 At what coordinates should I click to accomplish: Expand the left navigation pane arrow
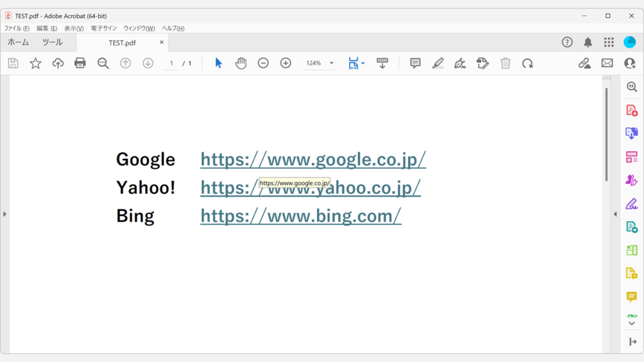click(x=4, y=214)
